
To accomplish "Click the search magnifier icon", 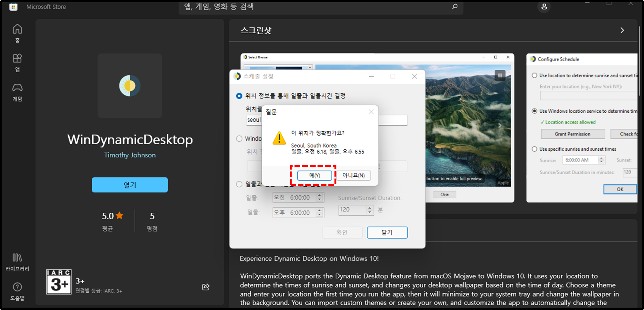I will (x=455, y=6).
